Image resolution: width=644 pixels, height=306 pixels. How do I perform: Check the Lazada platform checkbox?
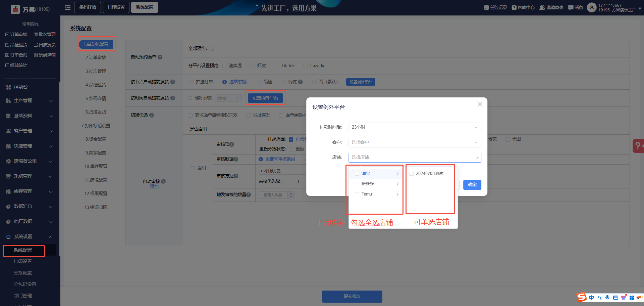(306, 66)
